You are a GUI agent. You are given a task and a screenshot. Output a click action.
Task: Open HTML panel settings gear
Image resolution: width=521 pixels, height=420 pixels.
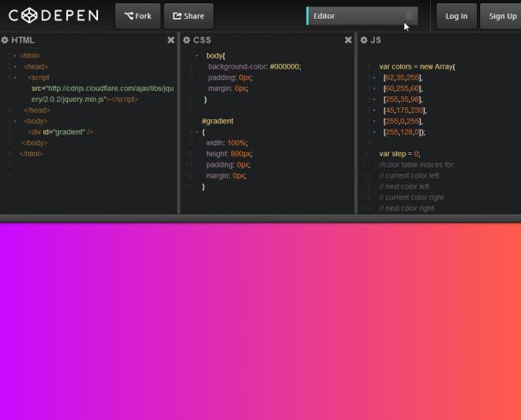pyautogui.click(x=5, y=40)
